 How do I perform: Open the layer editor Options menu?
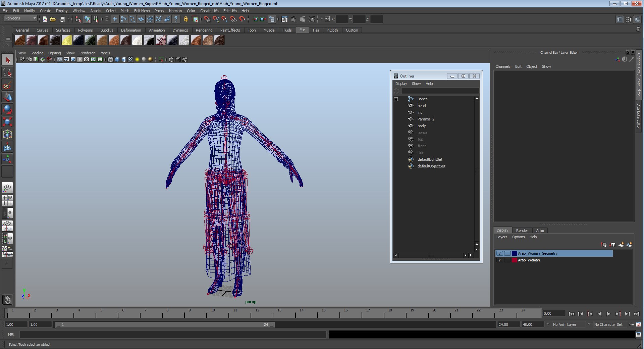coord(518,237)
